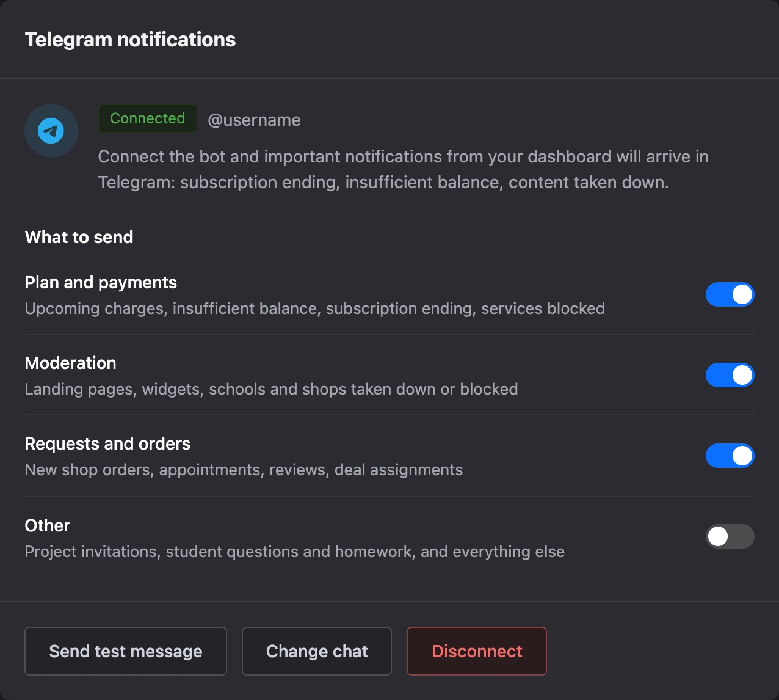779x700 pixels.
Task: Click the New shop orders description text
Action: click(x=244, y=470)
